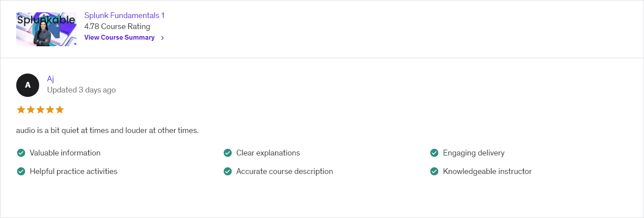The width and height of the screenshot is (644, 218).
Task: Open View Course Summary link
Action: pyautogui.click(x=120, y=37)
